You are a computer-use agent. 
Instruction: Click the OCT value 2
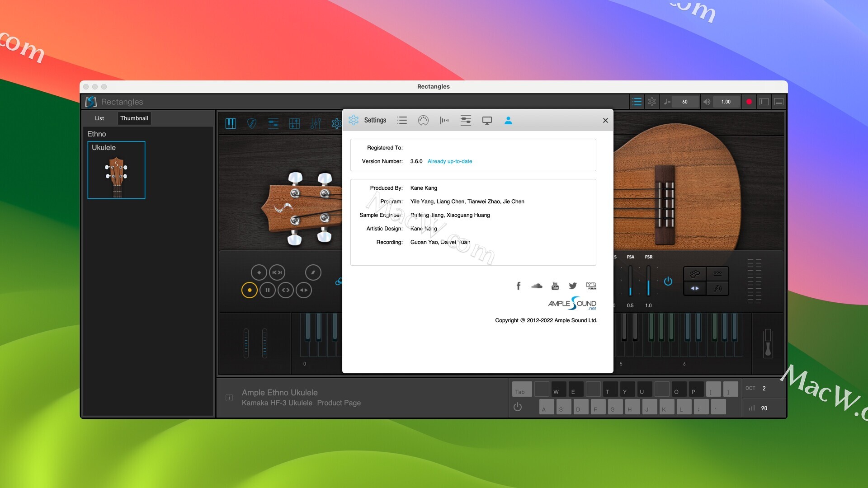pos(764,389)
